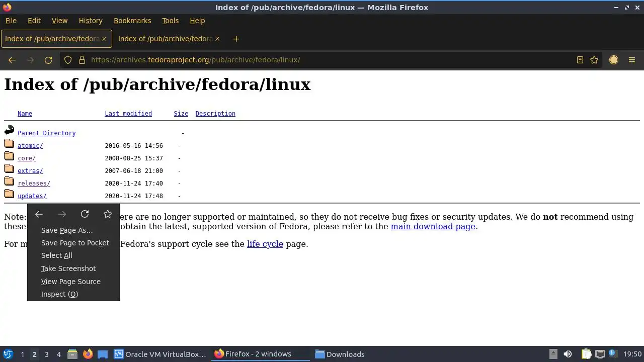
Task: Sort listing by Size link
Action: 181,114
